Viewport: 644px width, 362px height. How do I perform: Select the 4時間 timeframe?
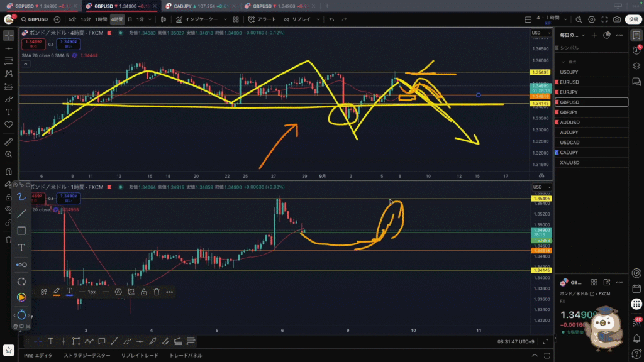117,19
